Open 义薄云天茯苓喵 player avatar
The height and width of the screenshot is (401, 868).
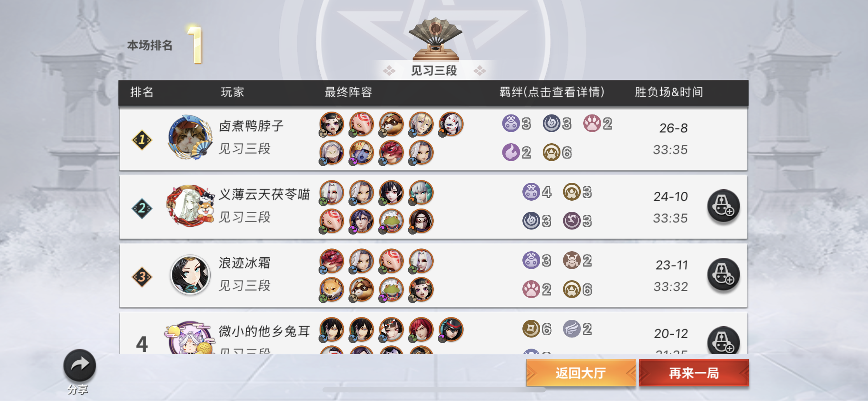click(x=190, y=206)
